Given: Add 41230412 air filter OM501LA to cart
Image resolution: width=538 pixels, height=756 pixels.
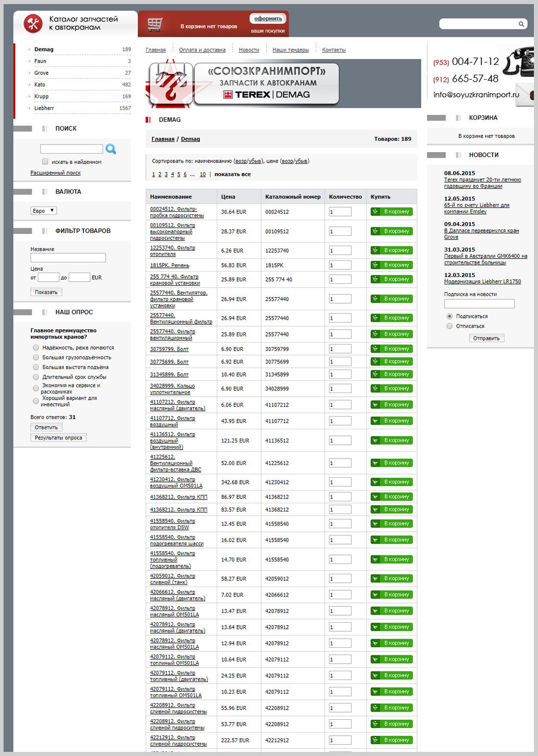Looking at the screenshot, I should pyautogui.click(x=391, y=482).
